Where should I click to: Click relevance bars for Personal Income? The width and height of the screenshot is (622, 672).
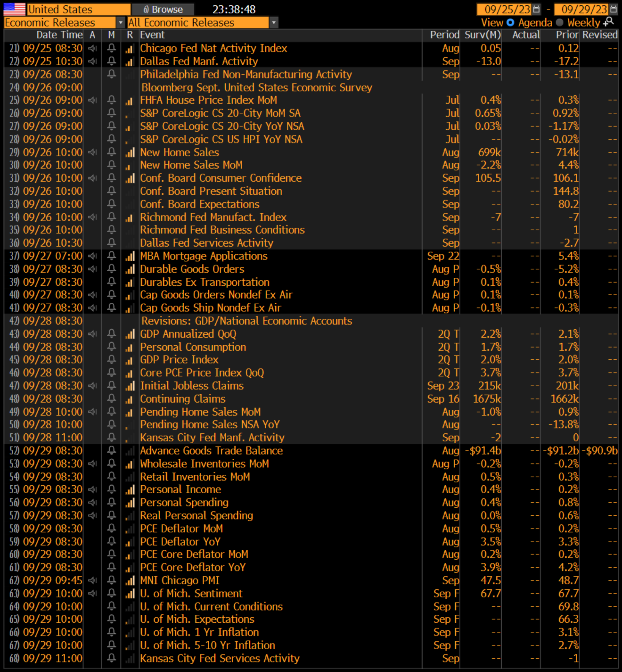click(130, 489)
